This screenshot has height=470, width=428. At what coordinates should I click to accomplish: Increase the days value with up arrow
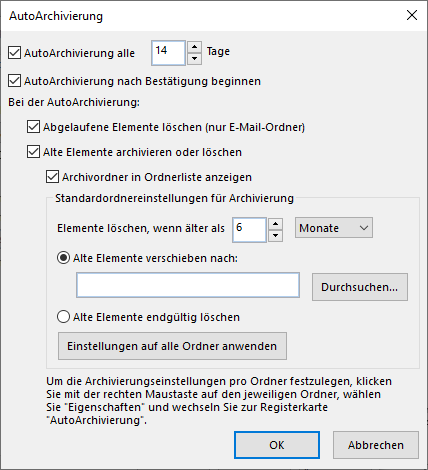click(194, 47)
